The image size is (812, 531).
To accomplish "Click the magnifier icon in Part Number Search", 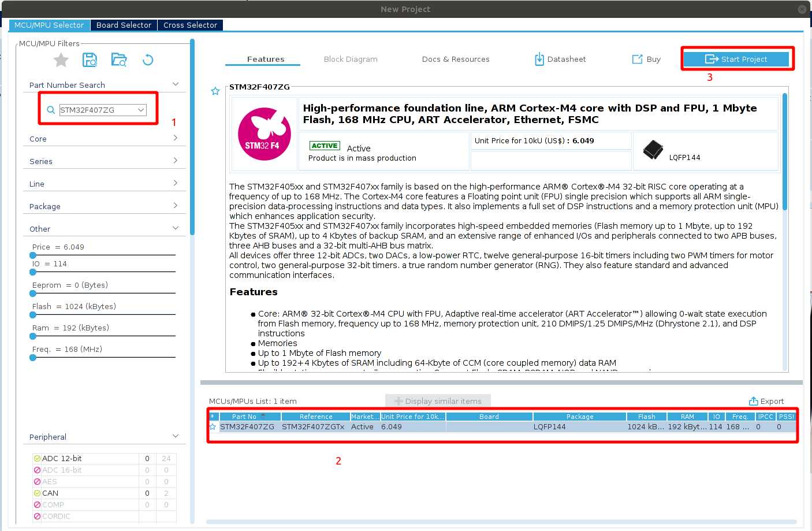I will click(x=51, y=110).
